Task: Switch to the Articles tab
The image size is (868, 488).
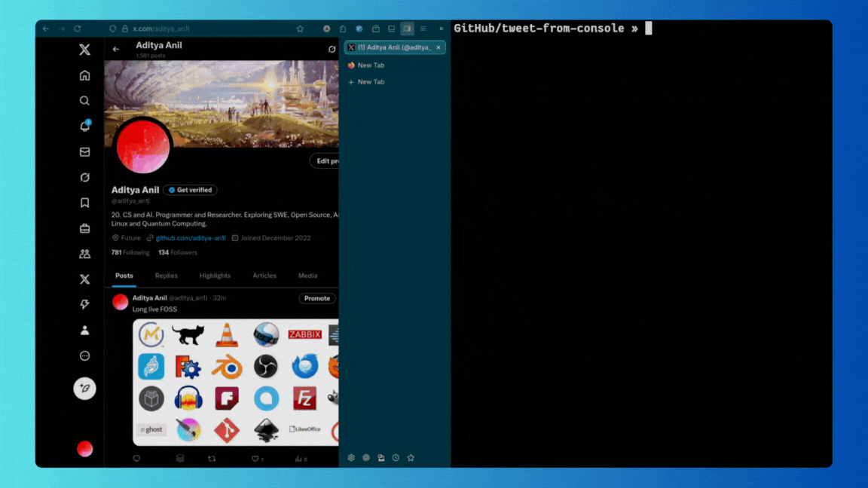Action: 264,276
